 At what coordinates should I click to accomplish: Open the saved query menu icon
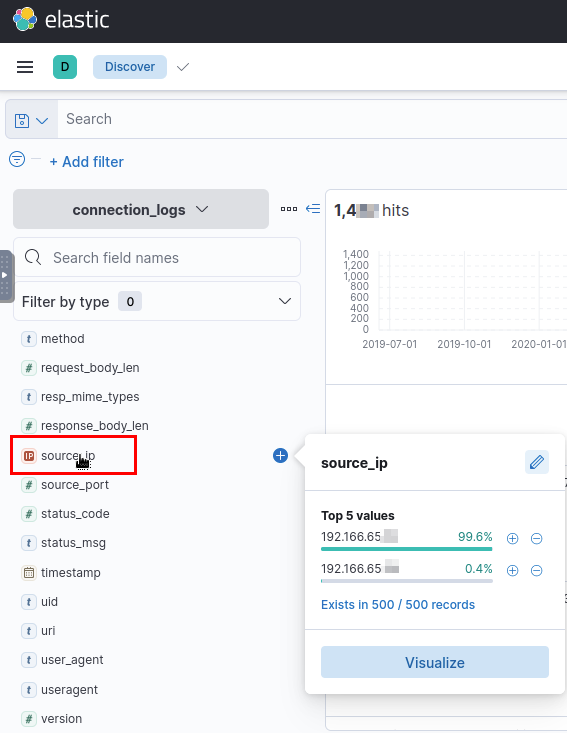tap(31, 120)
